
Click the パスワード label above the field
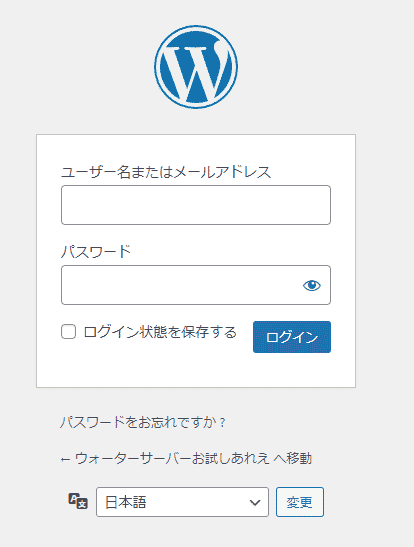[96, 252]
